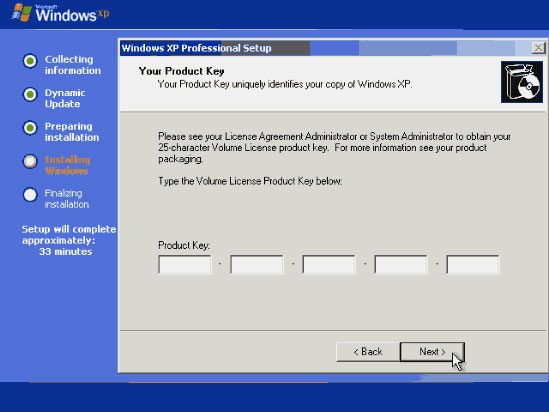Go to the next setup page

(x=432, y=352)
